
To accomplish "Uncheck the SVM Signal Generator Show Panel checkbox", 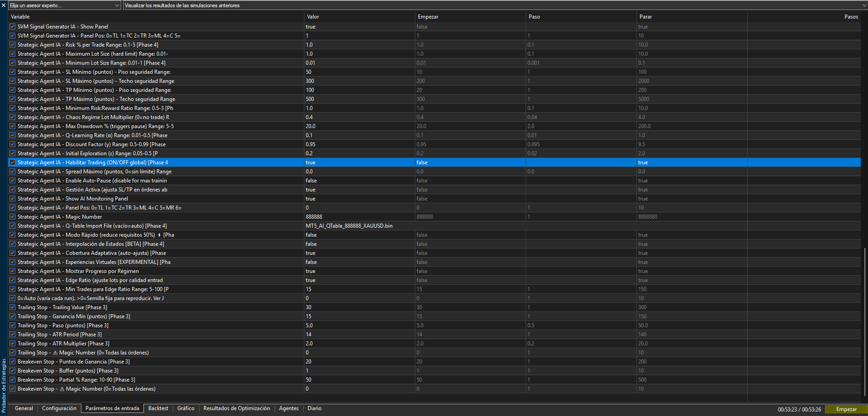I will click(x=13, y=27).
